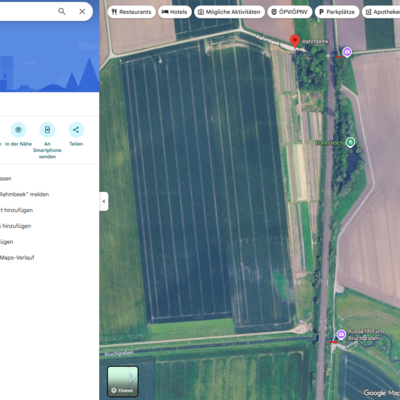Open the Ebenen layers thumbnail
This screenshot has height=400, width=400.
pyautogui.click(x=123, y=381)
